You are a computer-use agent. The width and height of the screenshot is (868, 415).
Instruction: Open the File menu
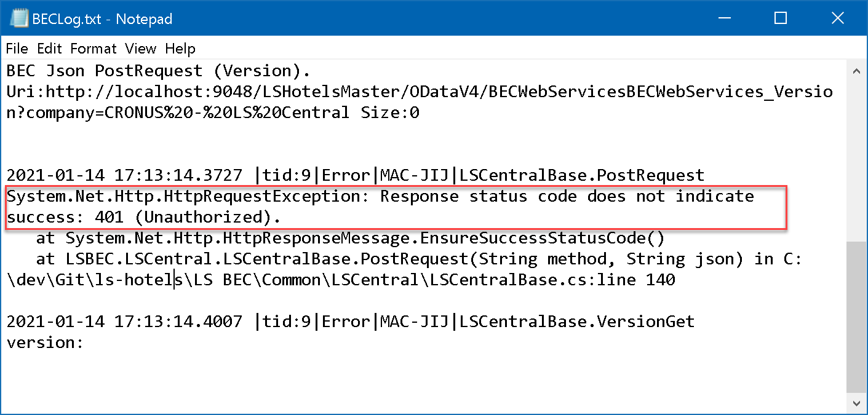click(x=17, y=49)
